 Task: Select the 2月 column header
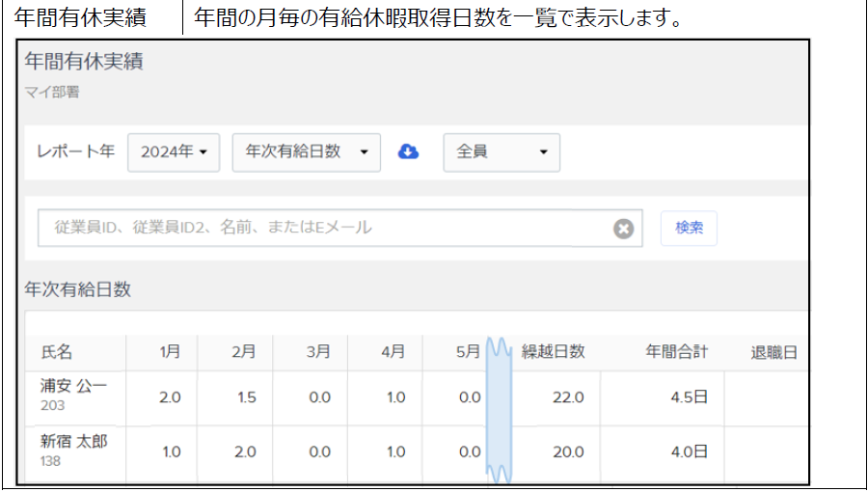tap(244, 352)
